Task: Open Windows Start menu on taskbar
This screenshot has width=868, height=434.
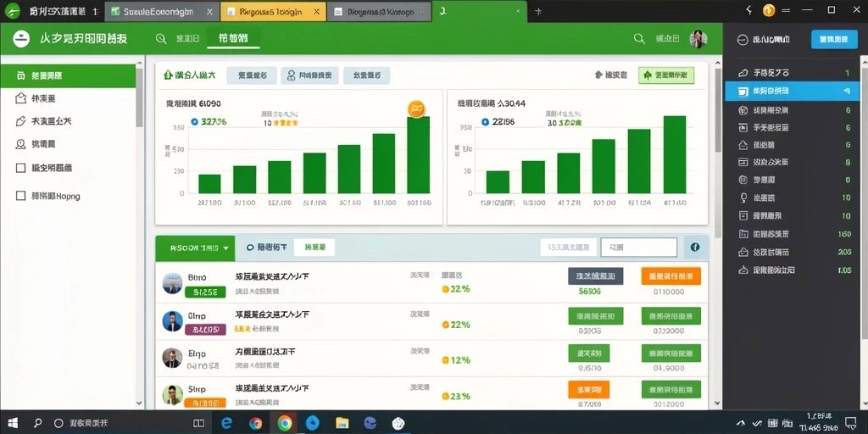Action: tap(12, 423)
